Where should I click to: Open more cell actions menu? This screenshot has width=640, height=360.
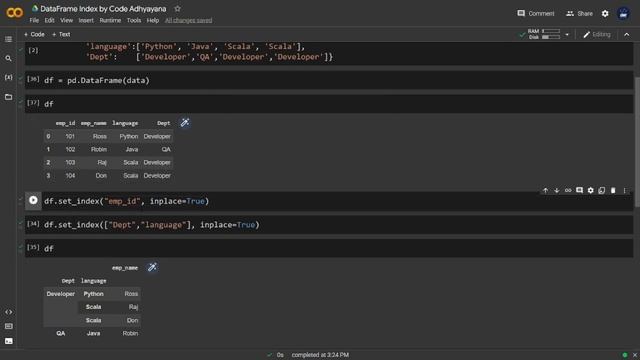[x=624, y=191]
